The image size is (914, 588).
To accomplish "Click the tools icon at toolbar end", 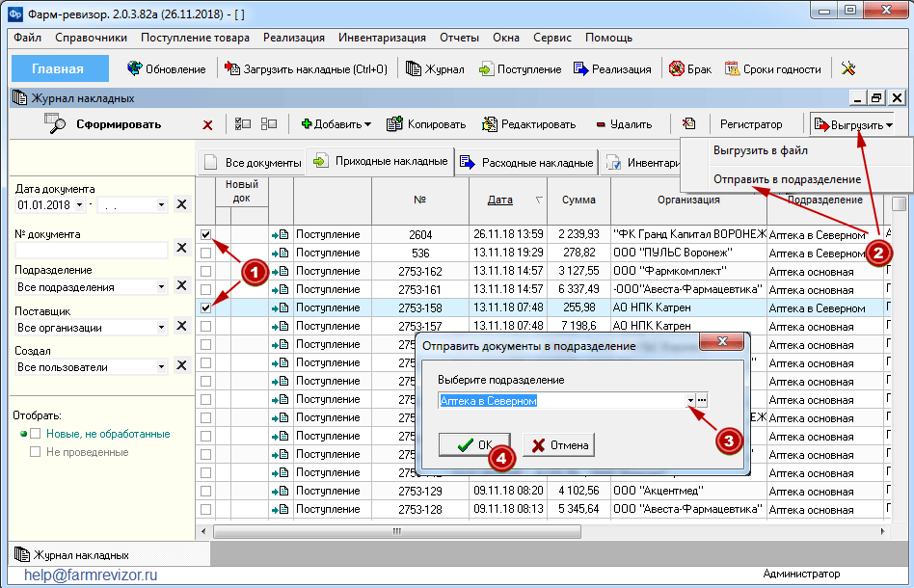I will [848, 68].
